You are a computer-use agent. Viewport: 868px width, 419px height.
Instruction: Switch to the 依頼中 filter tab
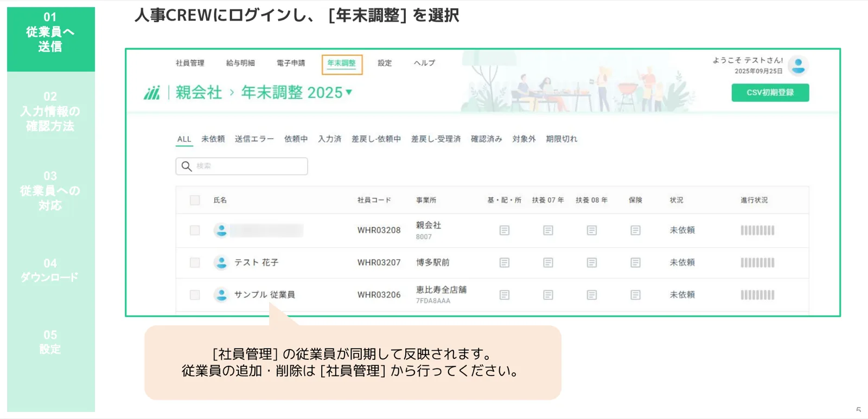click(x=296, y=139)
